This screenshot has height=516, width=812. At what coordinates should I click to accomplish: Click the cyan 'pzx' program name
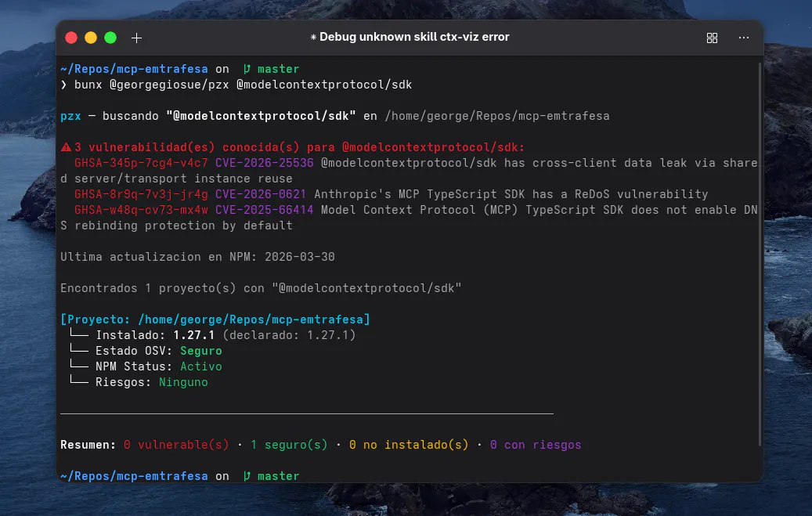71,116
